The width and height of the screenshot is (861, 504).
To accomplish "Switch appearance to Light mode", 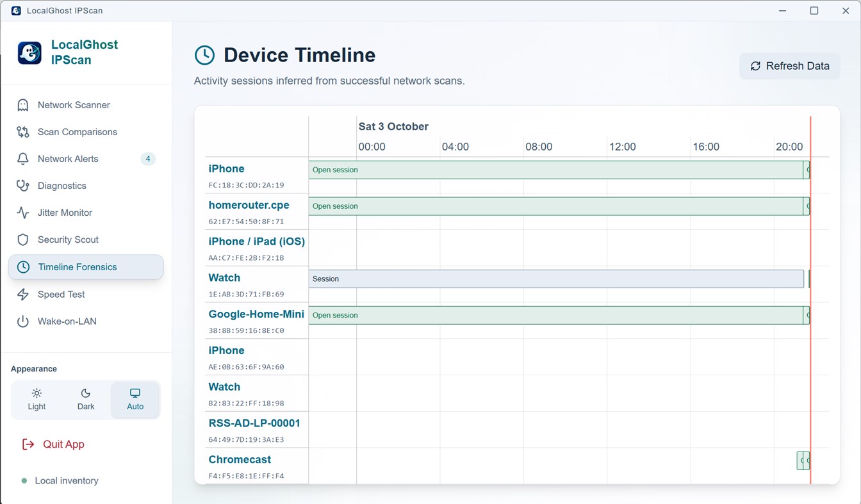I will point(37,399).
